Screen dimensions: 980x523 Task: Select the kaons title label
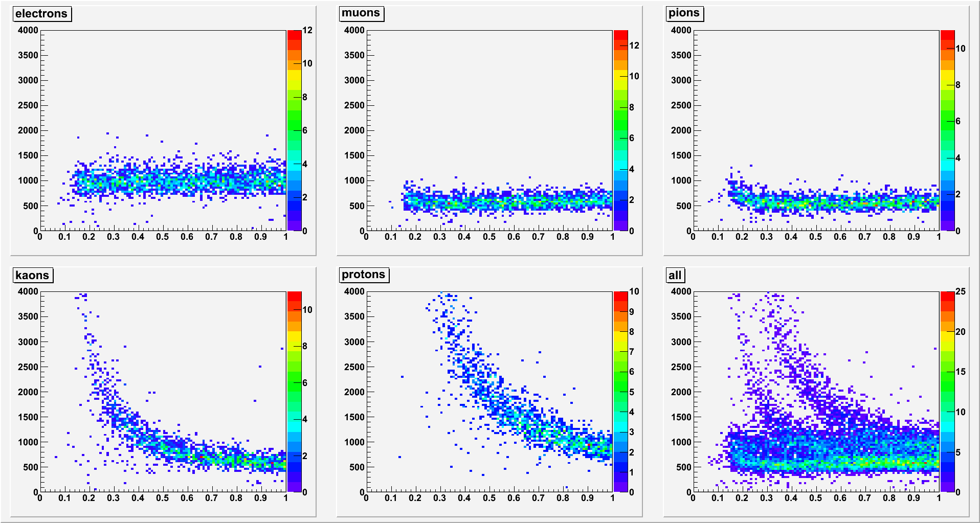32,275
